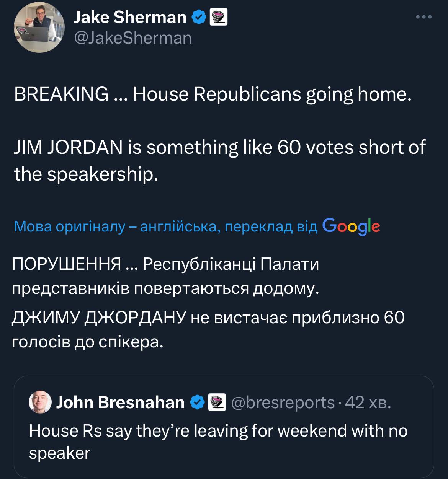The width and height of the screenshot is (448, 479).
Task: Click the word 'speaker' in quoted tweet
Action: pos(59,453)
